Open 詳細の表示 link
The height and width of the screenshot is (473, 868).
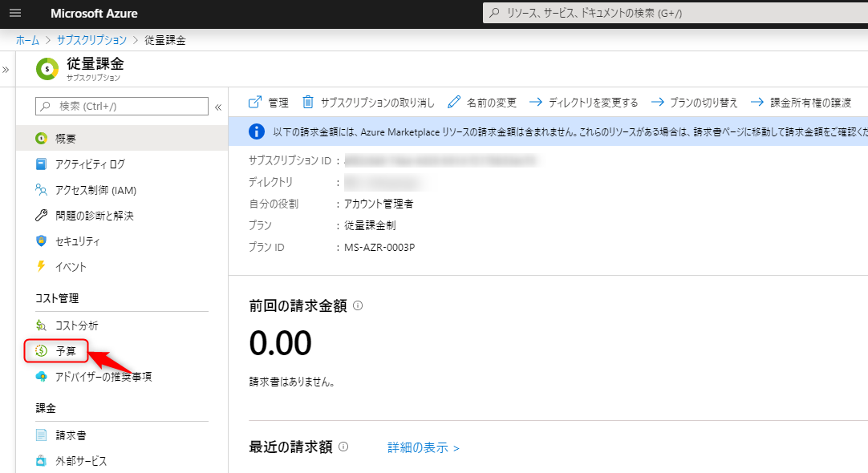coord(424,447)
